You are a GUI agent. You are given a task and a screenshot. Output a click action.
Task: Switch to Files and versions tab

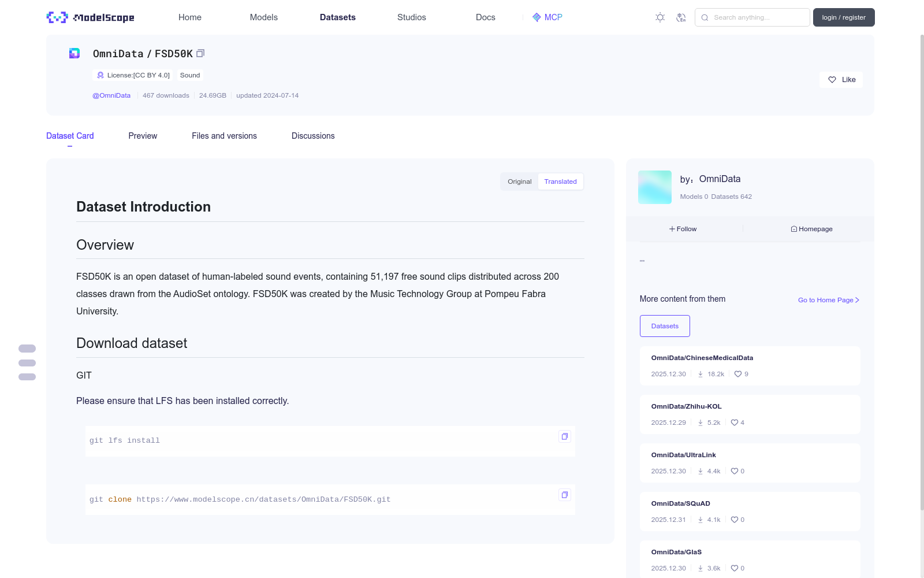(224, 136)
